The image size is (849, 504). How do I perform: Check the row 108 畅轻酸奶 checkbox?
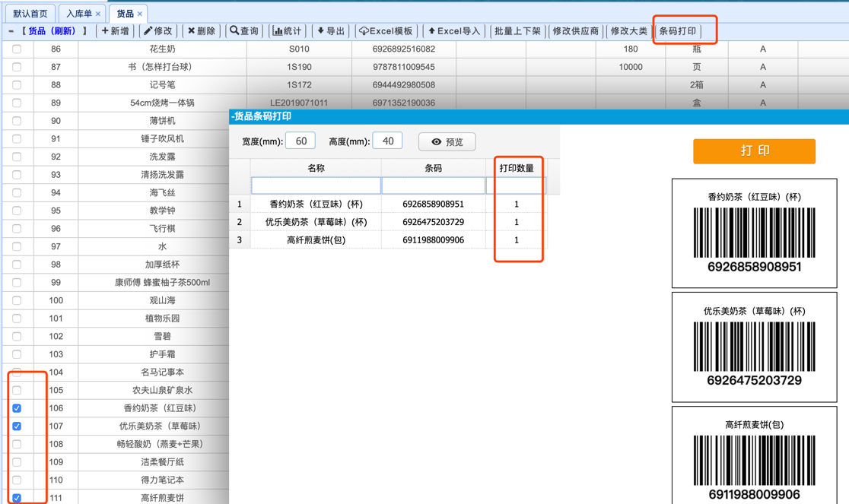17,444
